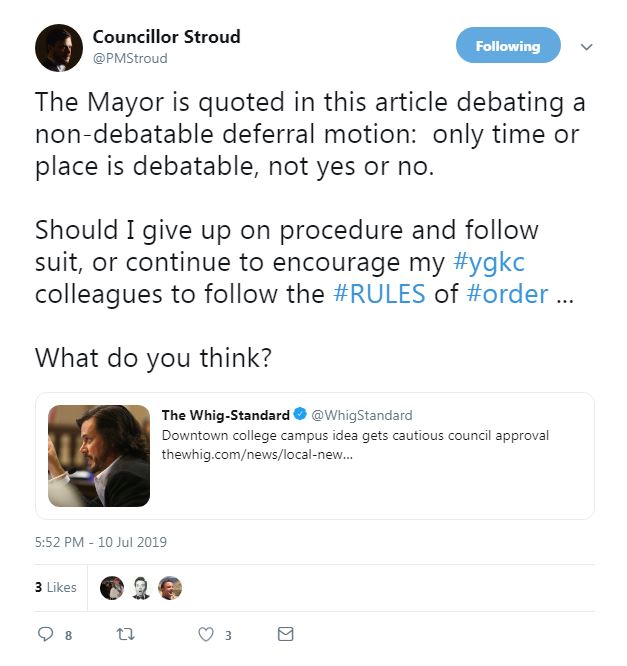627x666 pixels.
Task: Retweet using the retweet arrows icon
Action: 125,635
